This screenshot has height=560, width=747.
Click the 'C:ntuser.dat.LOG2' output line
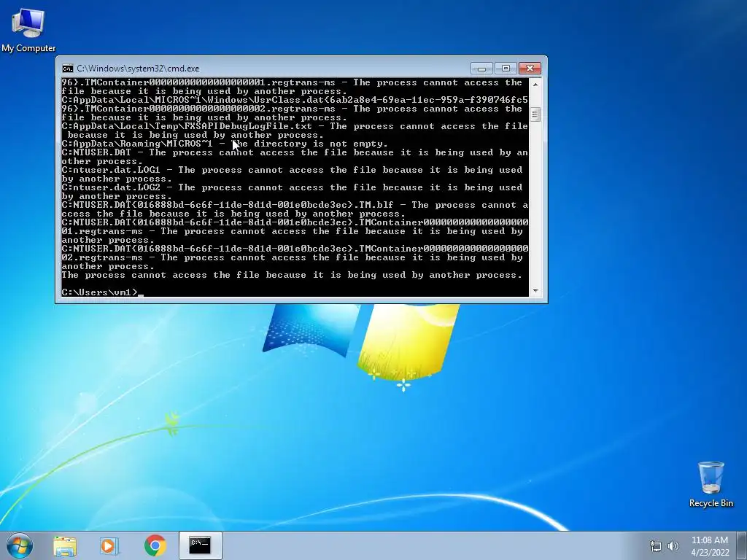click(292, 187)
